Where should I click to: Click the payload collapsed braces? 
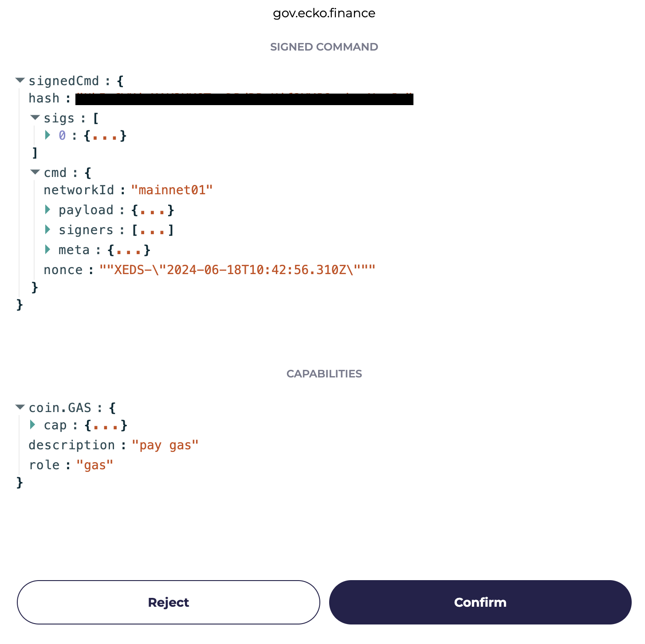tap(153, 210)
